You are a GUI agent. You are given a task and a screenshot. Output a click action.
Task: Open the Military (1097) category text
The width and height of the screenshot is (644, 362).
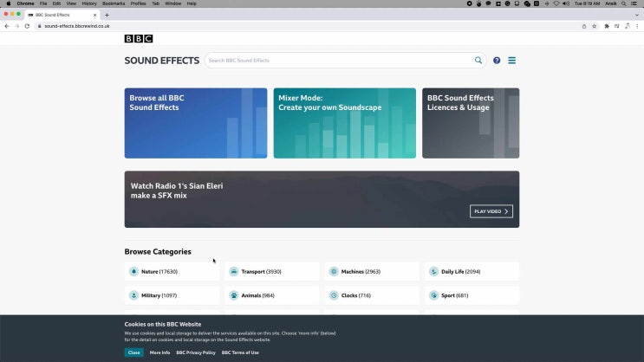(x=159, y=295)
